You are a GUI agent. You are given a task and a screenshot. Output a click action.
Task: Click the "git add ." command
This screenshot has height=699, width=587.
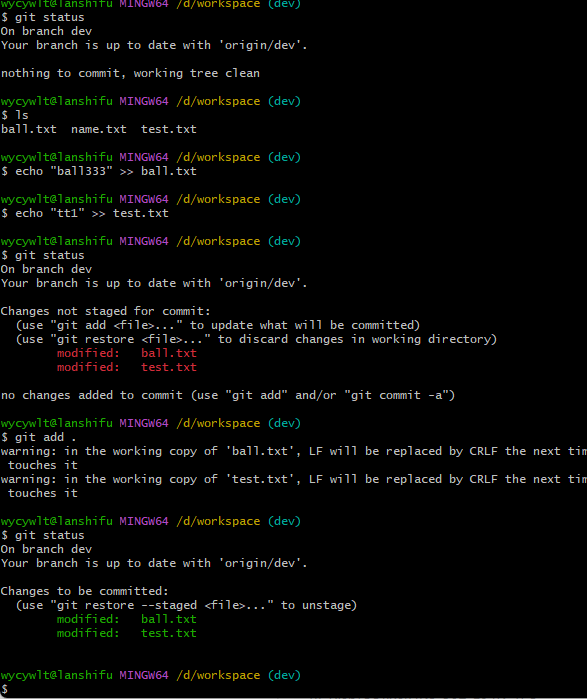tap(38, 437)
